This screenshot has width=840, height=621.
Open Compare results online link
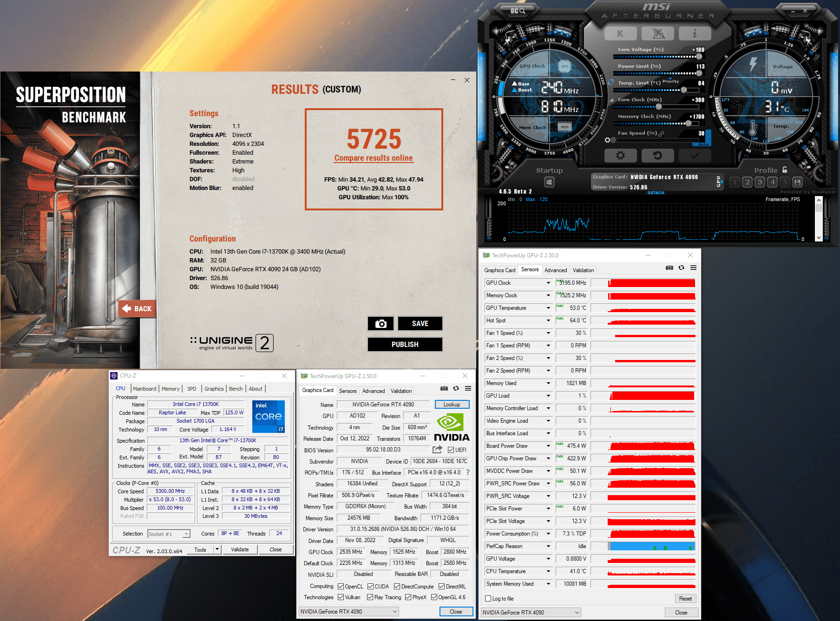coord(374,158)
